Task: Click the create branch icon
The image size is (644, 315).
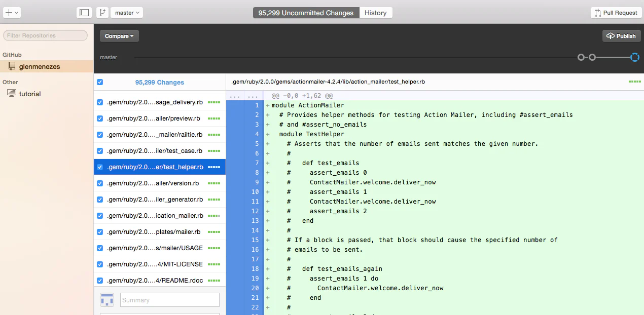Action: tap(102, 13)
